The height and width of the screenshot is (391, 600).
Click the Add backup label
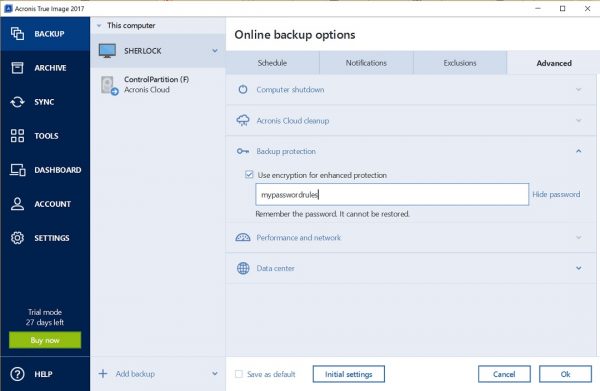[x=135, y=374]
